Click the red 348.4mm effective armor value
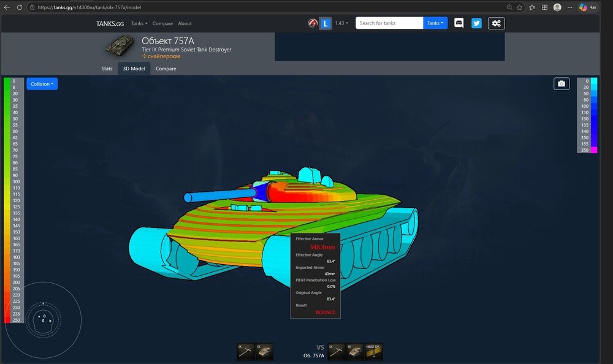The image size is (613, 364). [322, 247]
